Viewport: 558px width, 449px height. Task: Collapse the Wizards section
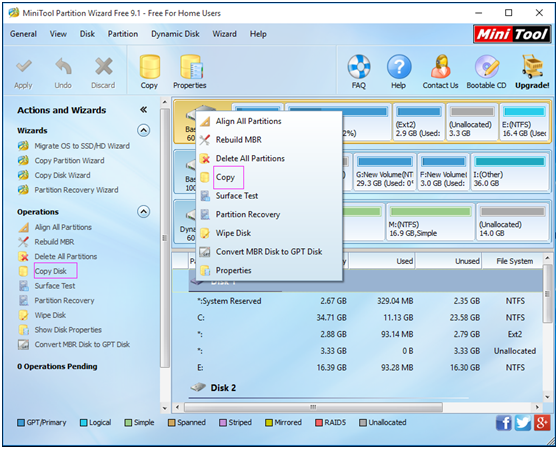(x=143, y=131)
